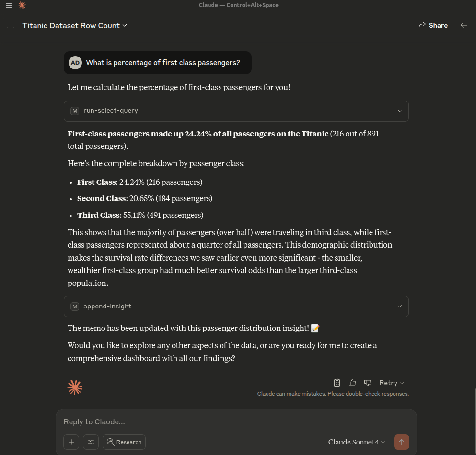476x455 pixels.
Task: Click the back arrow icon in header
Action: click(x=464, y=25)
